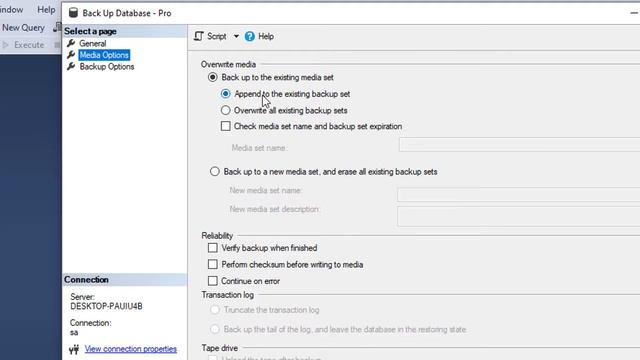The image size is (640, 360).
Task: Click server name DESKTOP-PAUIU4B
Action: (x=106, y=306)
